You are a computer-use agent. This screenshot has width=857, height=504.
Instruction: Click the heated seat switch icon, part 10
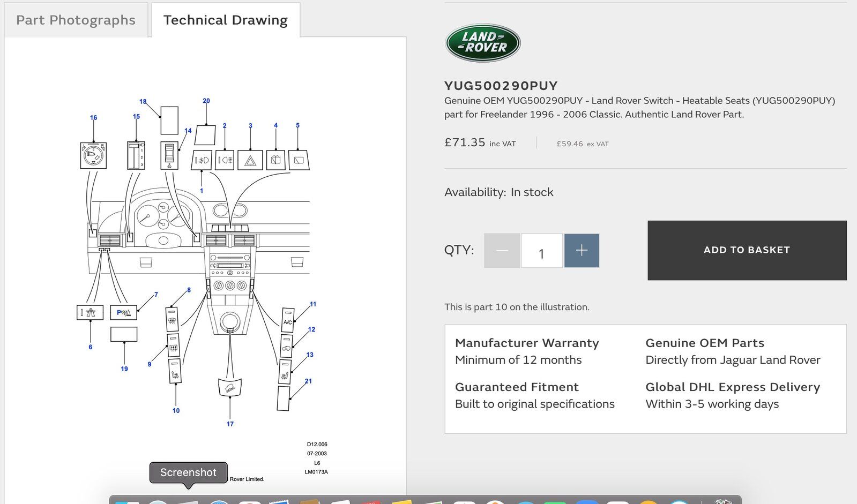point(175,371)
